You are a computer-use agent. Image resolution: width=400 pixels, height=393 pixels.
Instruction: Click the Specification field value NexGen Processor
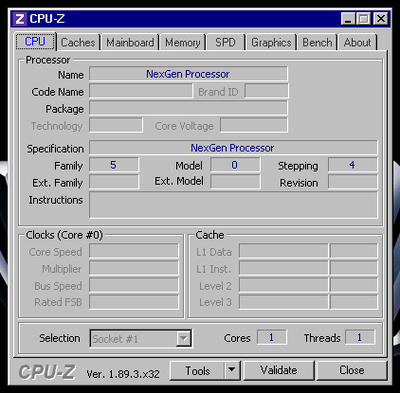(233, 148)
